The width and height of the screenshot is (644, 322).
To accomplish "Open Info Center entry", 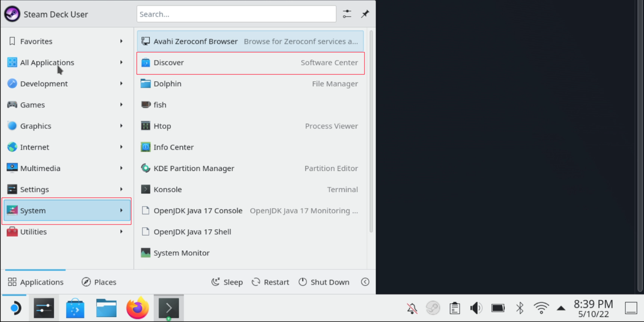I will (250, 147).
